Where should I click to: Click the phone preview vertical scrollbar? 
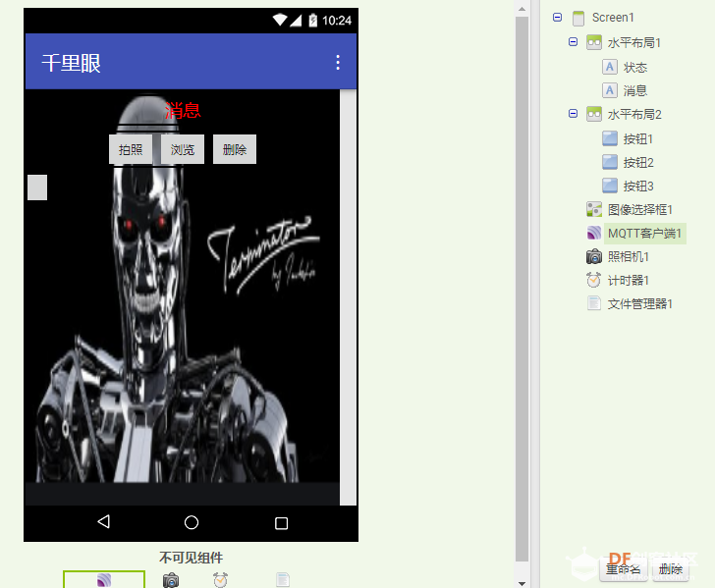pyautogui.click(x=348, y=297)
